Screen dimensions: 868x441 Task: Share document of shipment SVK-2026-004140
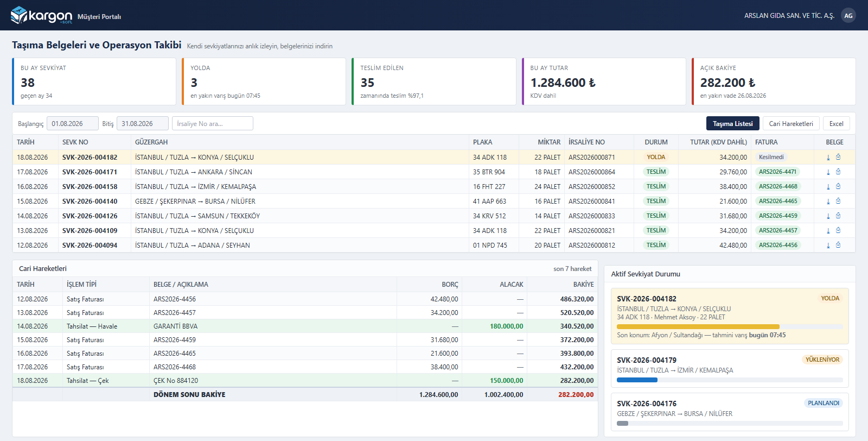(838, 201)
